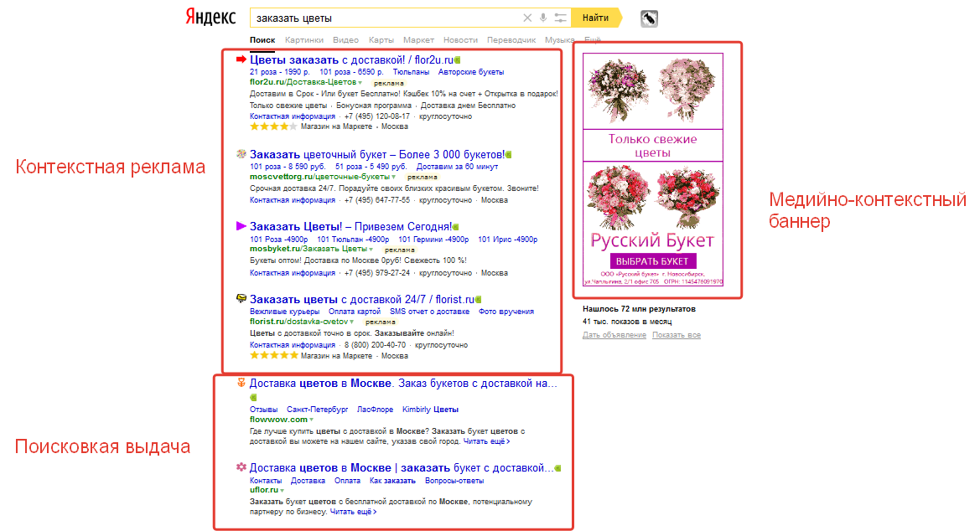Image resolution: width=980 pixels, height=531 pixels.
Task: Clear the search query with the X icon
Action: click(x=527, y=18)
